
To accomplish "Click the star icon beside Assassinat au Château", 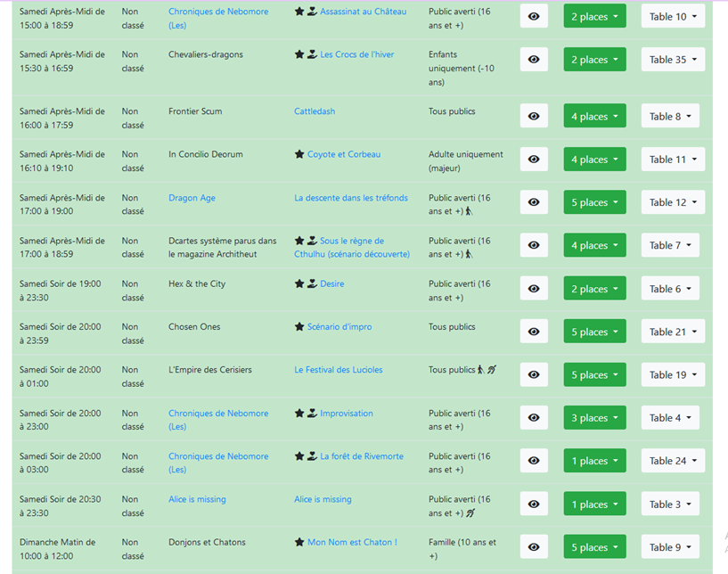I will pyautogui.click(x=299, y=12).
